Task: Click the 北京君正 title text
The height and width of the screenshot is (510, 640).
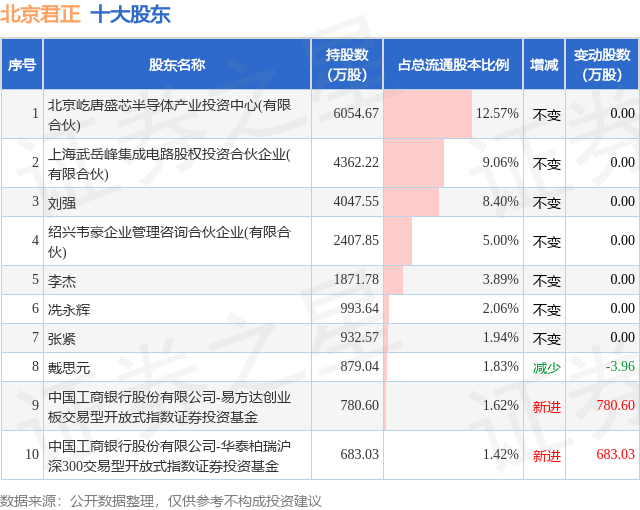Action: point(40,13)
